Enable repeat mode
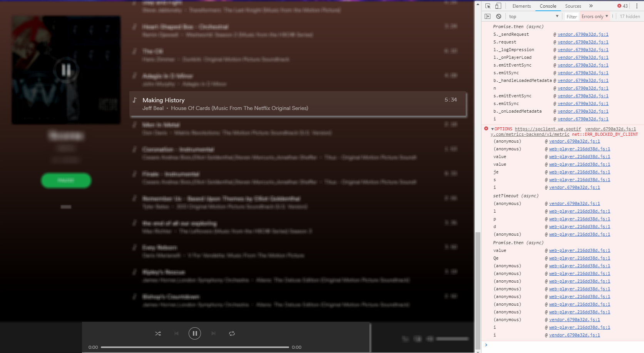Viewport: 644px width, 353px height. click(x=232, y=333)
